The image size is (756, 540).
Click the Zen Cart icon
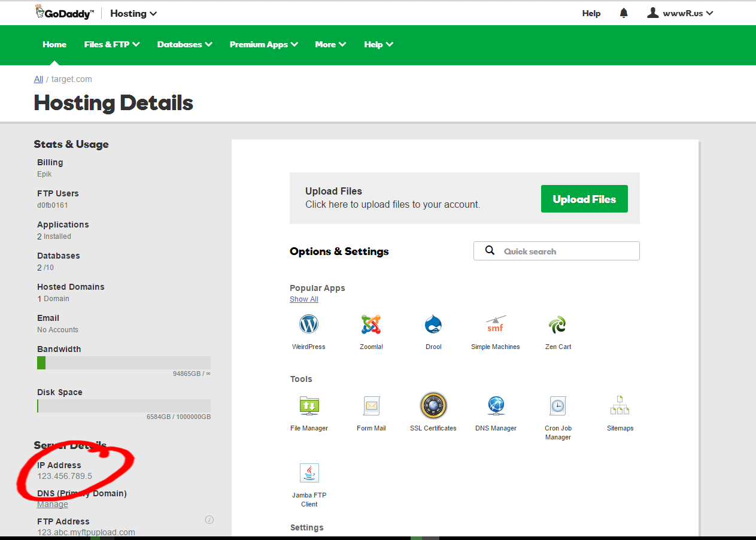pyautogui.click(x=558, y=325)
